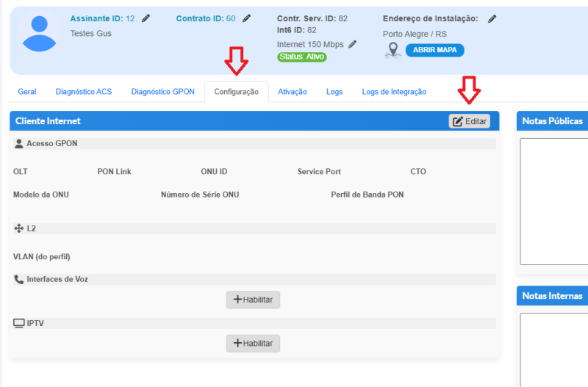Click the IPTV monitor icon
This screenshot has width=588, height=387.
click(19, 323)
